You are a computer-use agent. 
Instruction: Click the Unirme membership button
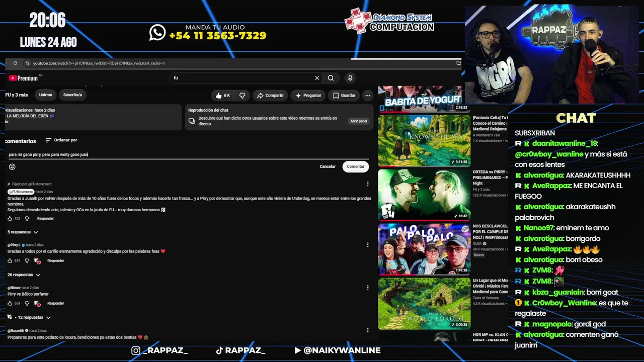pyautogui.click(x=45, y=95)
